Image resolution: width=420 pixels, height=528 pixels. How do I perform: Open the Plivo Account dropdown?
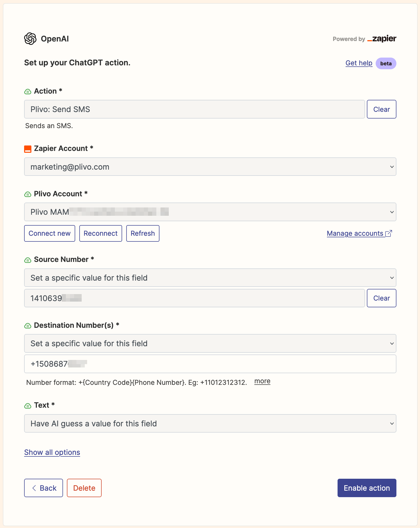click(210, 212)
